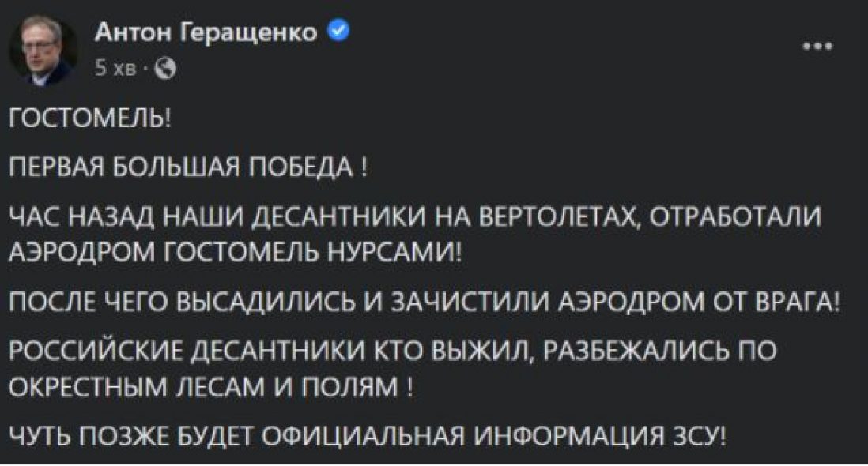This screenshot has width=868, height=466.
Task: Select the 'ПЕРВАЯ БОЛЬШАЯ ПОБЕДА !' line
Action: point(187,166)
